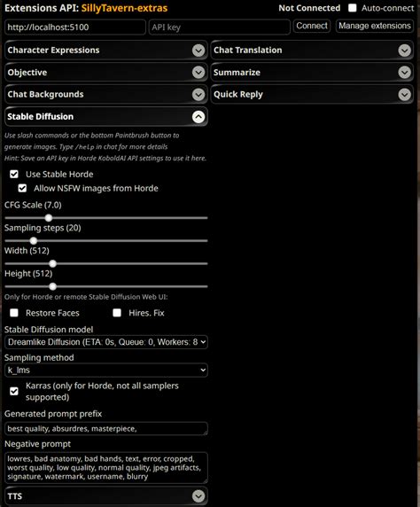
Task: Open the Quick Reply section header
Action: coord(312,95)
